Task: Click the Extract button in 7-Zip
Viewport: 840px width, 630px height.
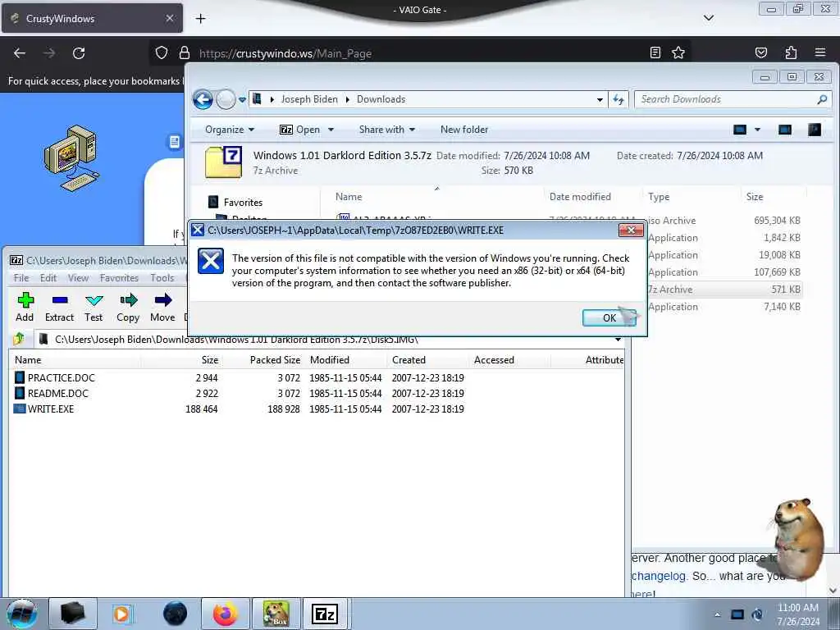Action: [59, 308]
